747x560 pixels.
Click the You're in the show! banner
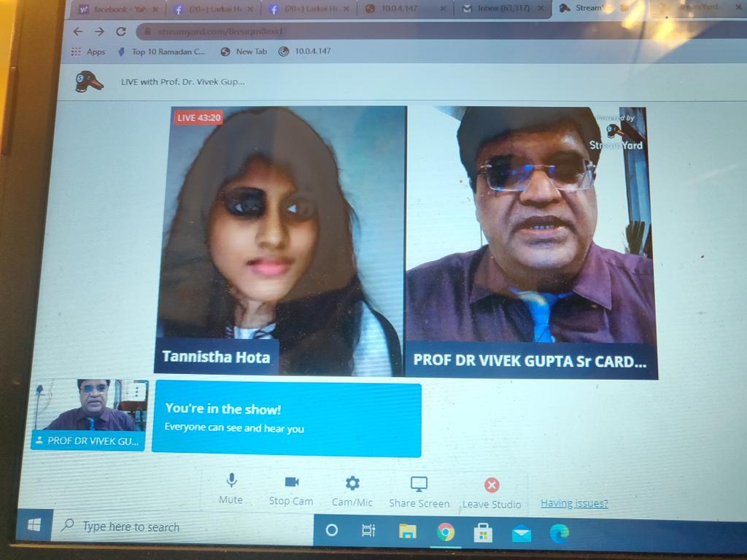coord(287,419)
